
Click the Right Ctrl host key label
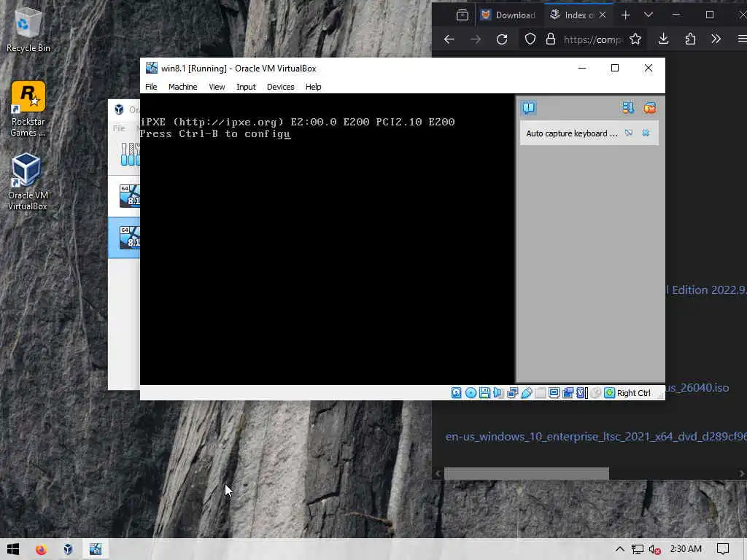click(634, 393)
